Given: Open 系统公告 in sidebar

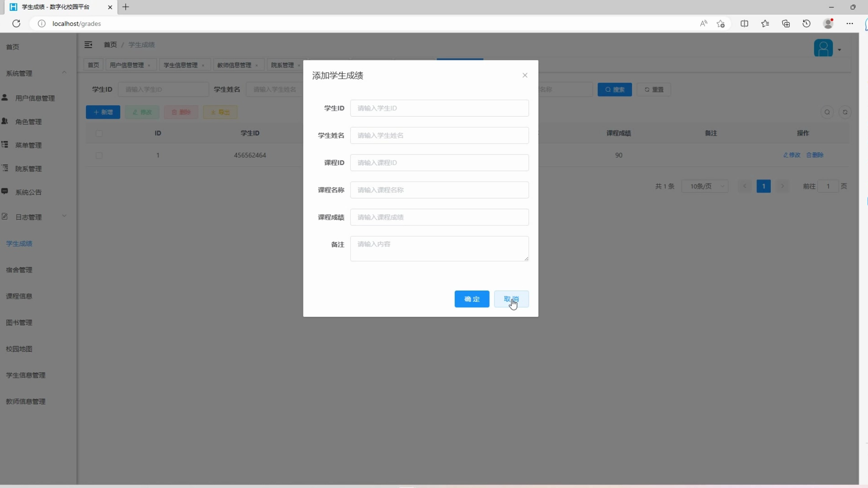Looking at the screenshot, I should [28, 192].
